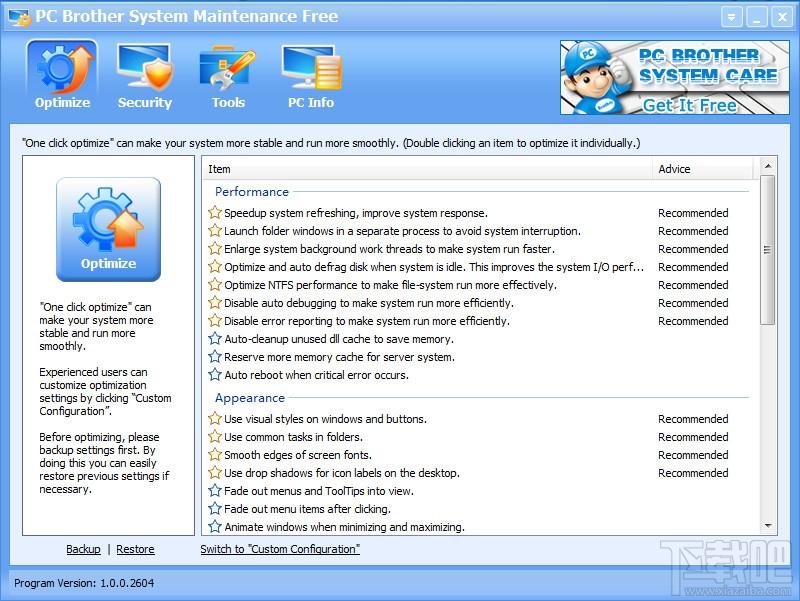
Task: Click the scrollbar down arrow in list
Action: tap(768, 526)
